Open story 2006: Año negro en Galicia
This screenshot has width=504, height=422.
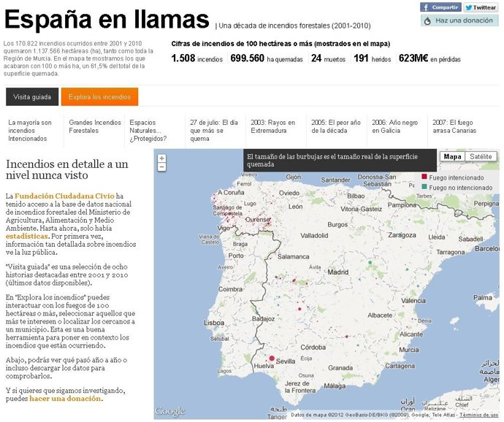[394, 126]
